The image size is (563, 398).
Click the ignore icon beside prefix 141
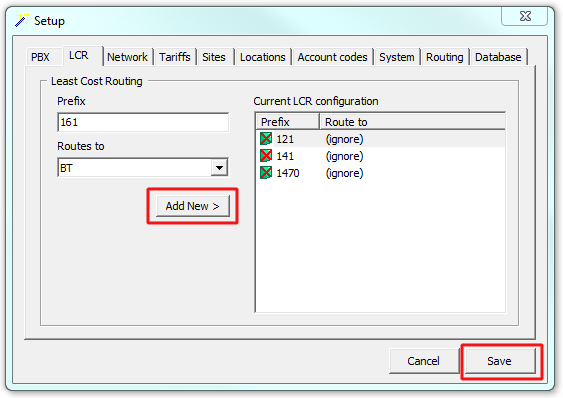click(266, 156)
